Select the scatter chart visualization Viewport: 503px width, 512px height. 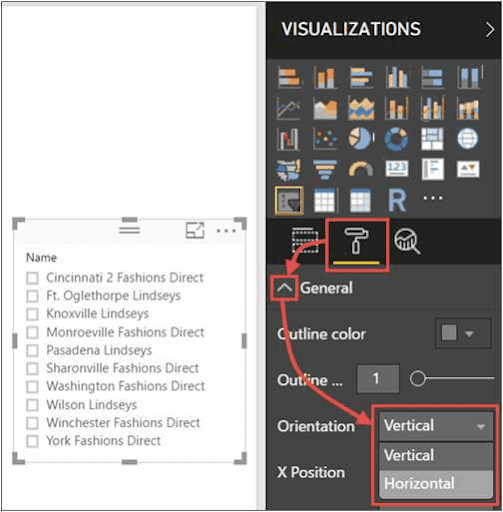click(x=325, y=138)
